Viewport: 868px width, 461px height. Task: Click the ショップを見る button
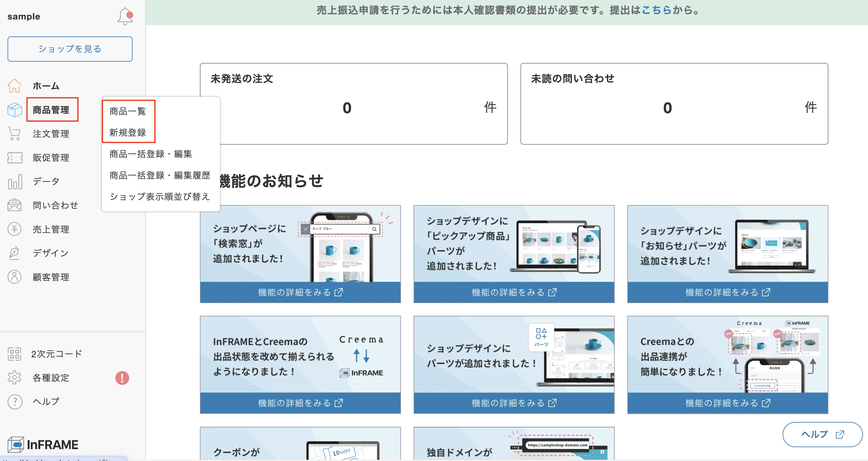tap(70, 49)
